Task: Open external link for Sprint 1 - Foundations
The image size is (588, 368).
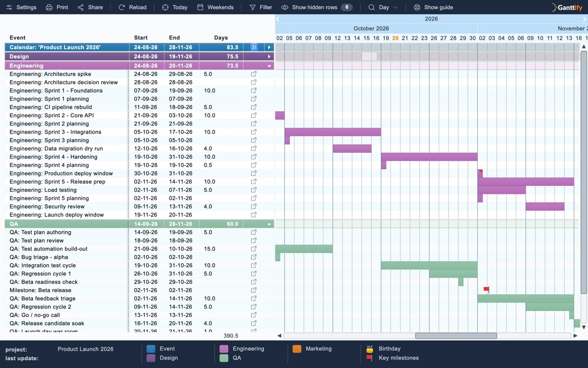Action: (x=254, y=91)
